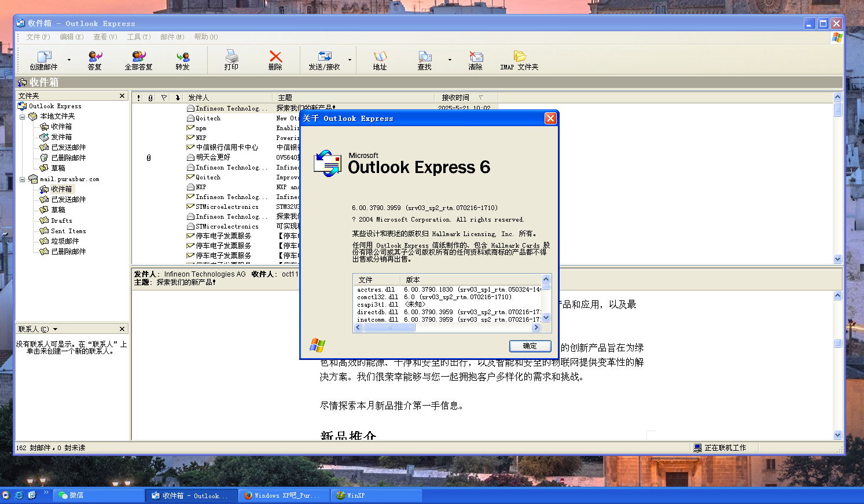The height and width of the screenshot is (504, 864).
Task: Open the 联系人 (Contacts) dropdown arrow
Action: click(55, 329)
